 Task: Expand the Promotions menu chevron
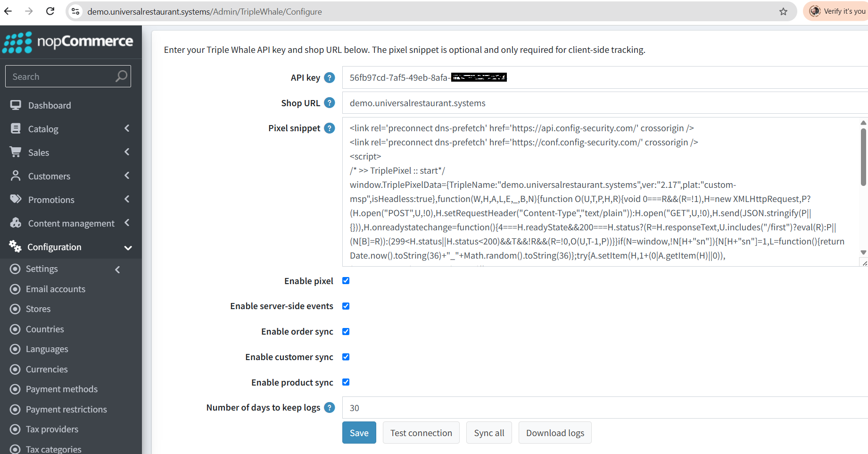click(x=127, y=199)
